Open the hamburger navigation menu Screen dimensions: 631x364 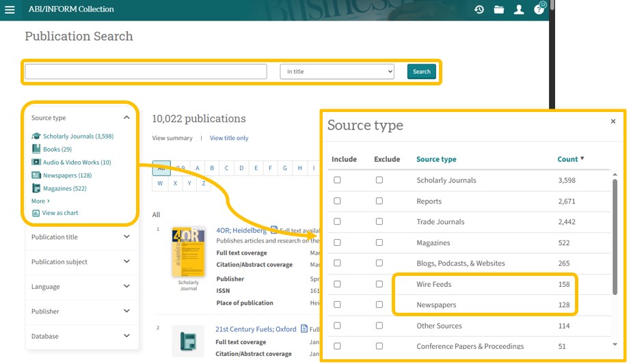click(x=10, y=10)
